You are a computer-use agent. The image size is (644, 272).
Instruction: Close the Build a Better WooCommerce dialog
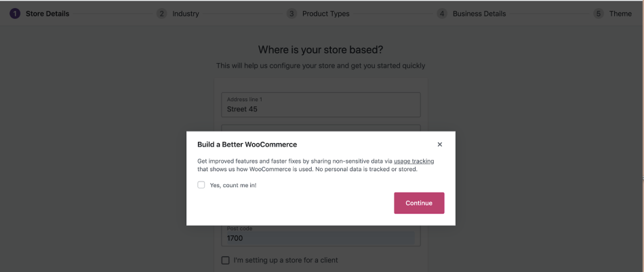tap(440, 144)
